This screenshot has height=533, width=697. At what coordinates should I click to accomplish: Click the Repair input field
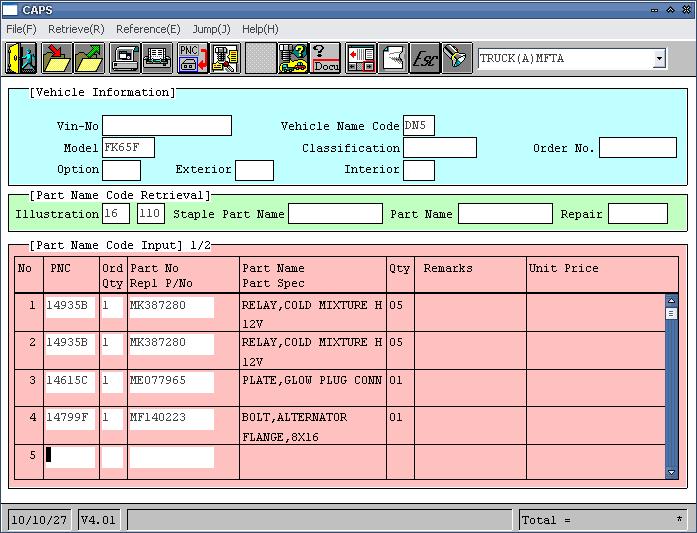[x=637, y=213]
